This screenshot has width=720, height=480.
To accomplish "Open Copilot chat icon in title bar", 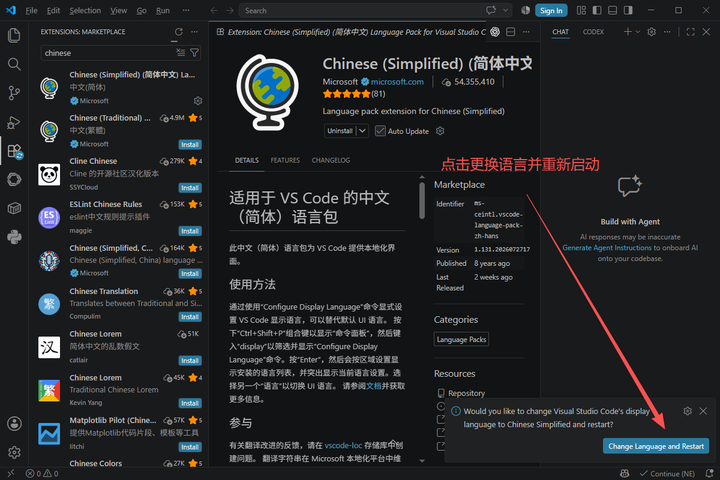I will [491, 10].
